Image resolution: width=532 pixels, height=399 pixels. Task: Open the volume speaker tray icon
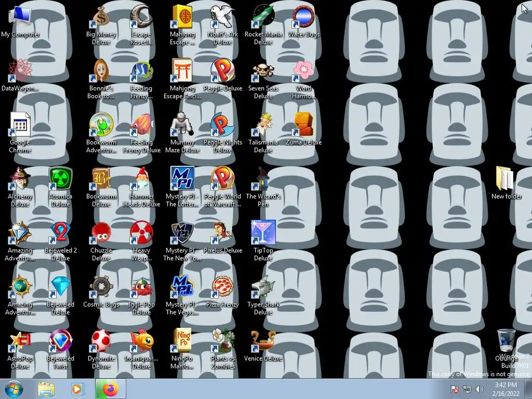(479, 389)
